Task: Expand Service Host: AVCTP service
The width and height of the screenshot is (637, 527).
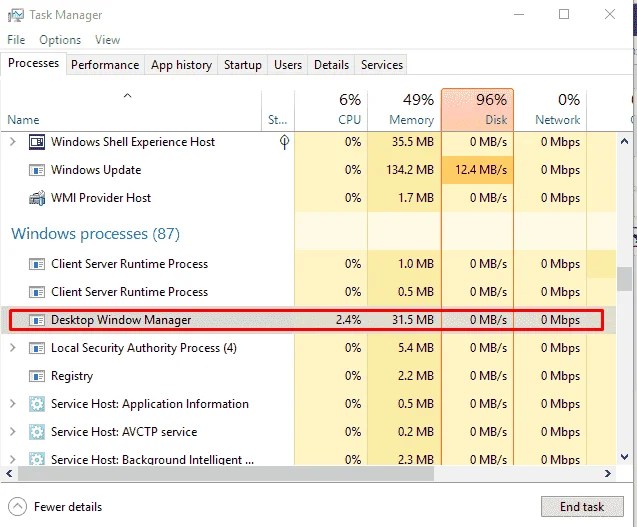Action: [13, 432]
